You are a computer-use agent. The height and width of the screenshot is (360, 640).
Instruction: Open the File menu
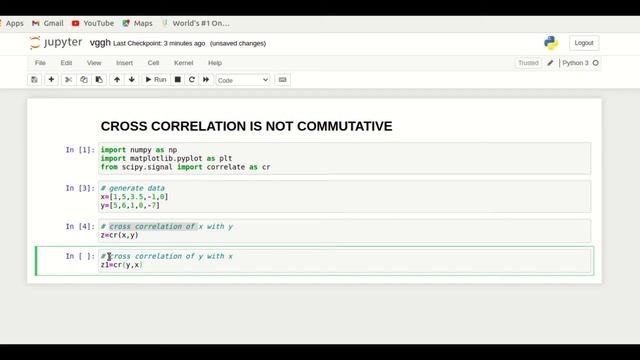pos(40,63)
